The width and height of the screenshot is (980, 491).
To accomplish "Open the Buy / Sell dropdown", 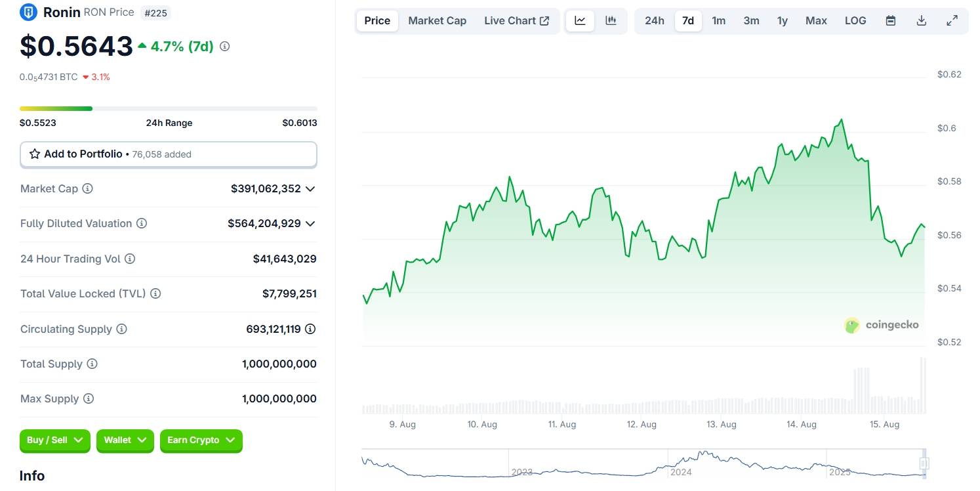I will (x=55, y=440).
